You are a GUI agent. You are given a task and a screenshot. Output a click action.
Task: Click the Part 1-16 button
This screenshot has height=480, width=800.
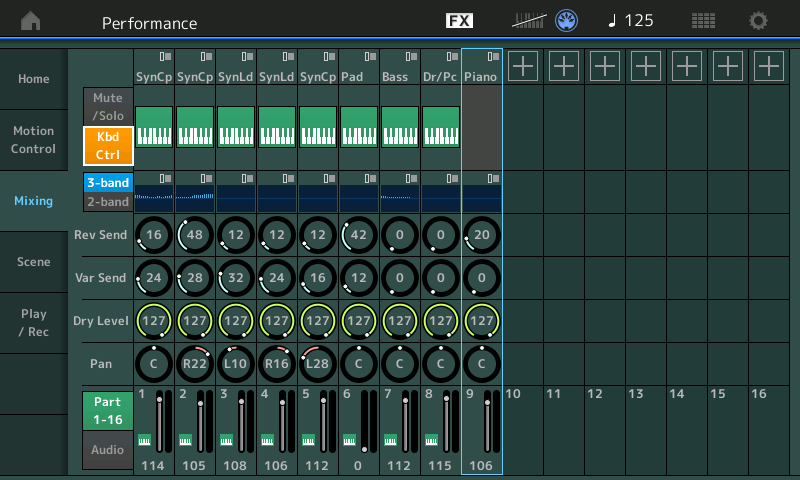108,410
